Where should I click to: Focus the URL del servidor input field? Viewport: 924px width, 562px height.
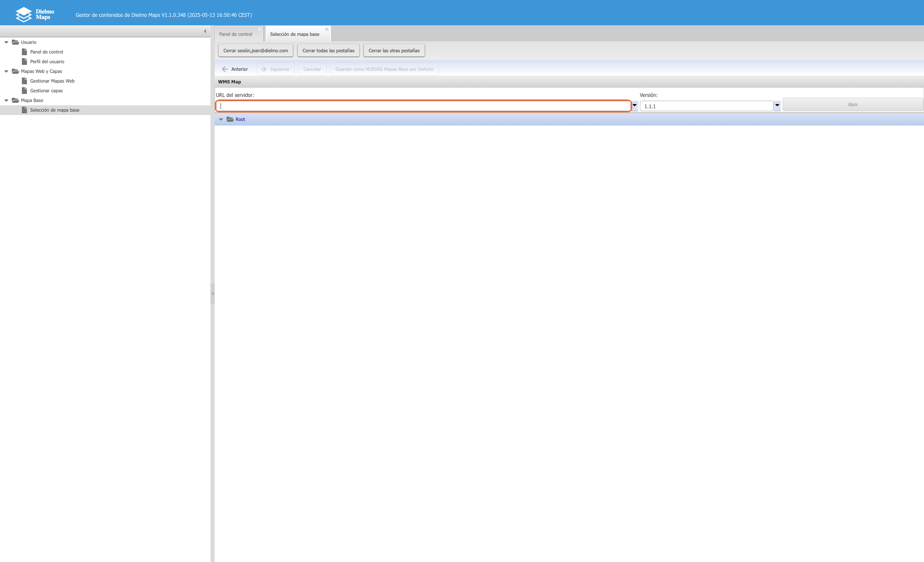pos(423,106)
